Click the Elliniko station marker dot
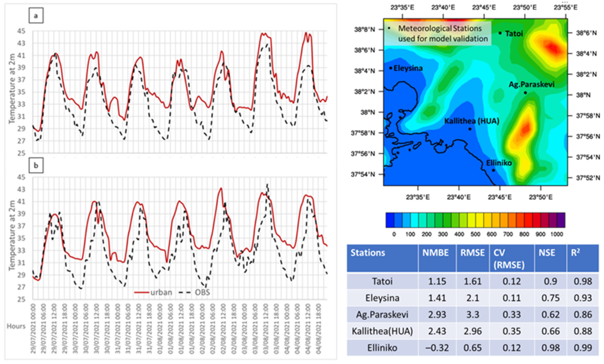 pyautogui.click(x=494, y=170)
